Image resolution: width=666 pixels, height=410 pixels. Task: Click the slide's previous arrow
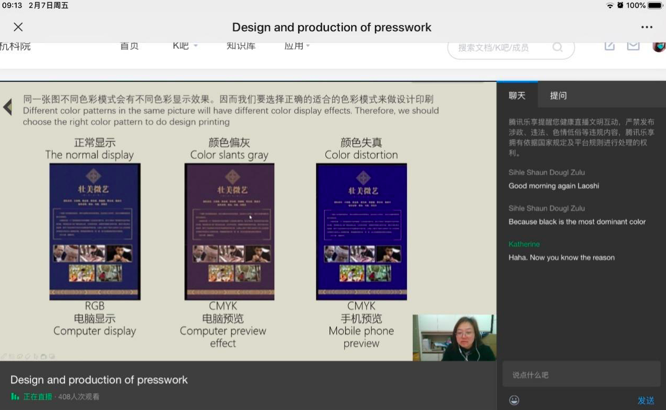pos(8,106)
